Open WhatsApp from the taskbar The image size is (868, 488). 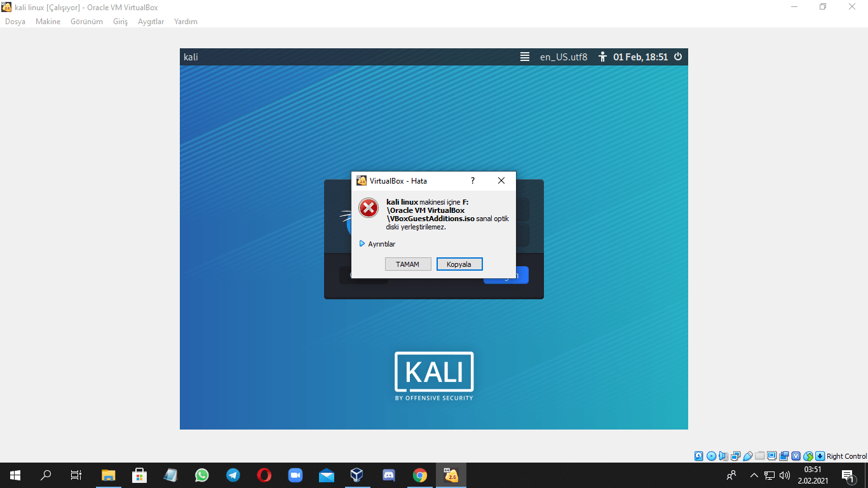[x=202, y=475]
